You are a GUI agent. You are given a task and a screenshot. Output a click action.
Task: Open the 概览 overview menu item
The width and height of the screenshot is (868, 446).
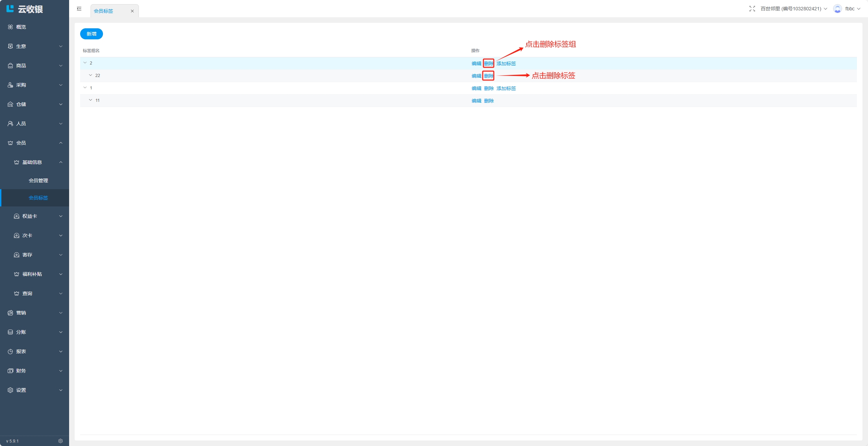tap(21, 27)
